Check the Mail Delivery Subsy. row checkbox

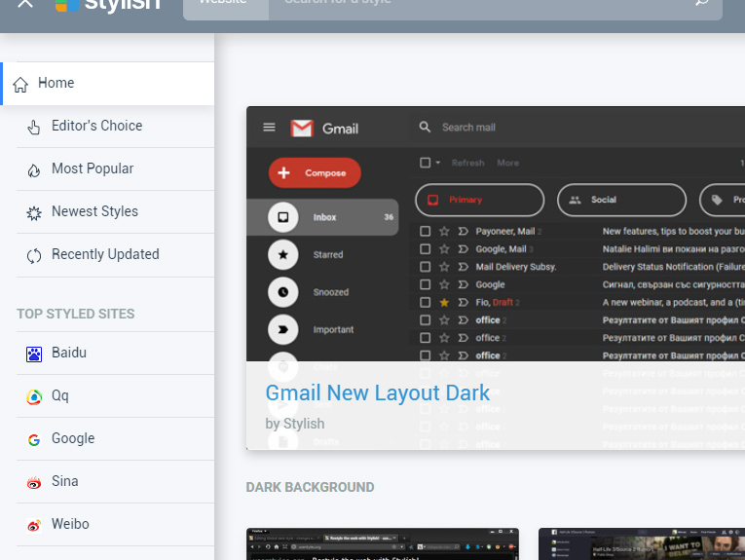(x=426, y=267)
